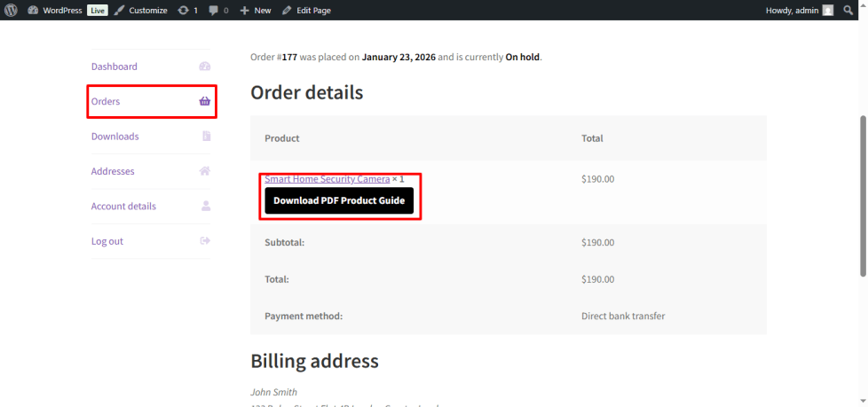868x407 pixels.
Task: Select Edit Page in the admin bar
Action: pos(306,10)
